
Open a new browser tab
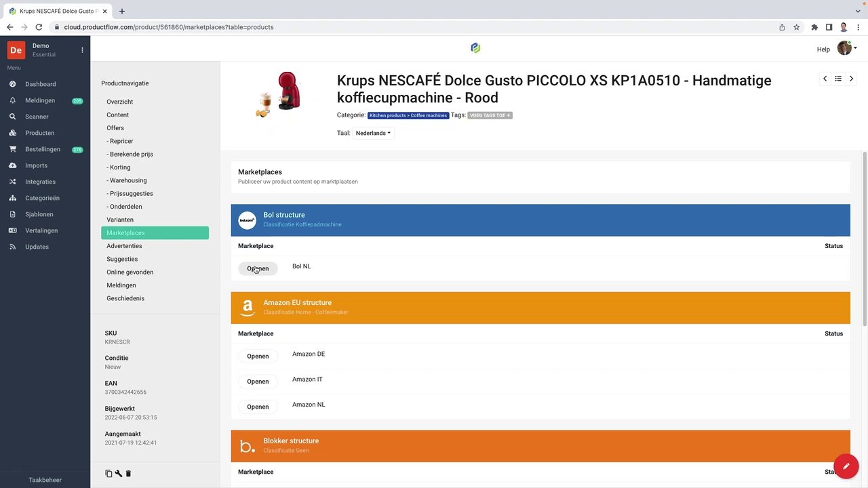pyautogui.click(x=122, y=11)
